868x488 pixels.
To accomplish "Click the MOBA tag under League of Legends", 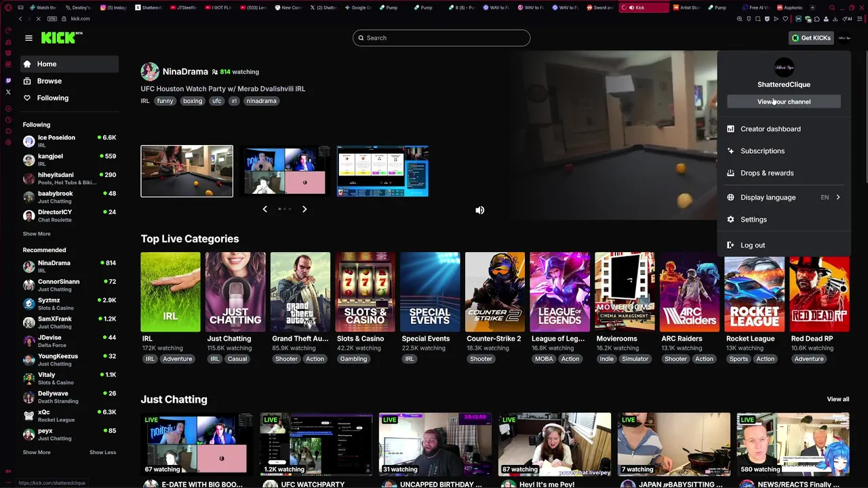I will coord(544,359).
